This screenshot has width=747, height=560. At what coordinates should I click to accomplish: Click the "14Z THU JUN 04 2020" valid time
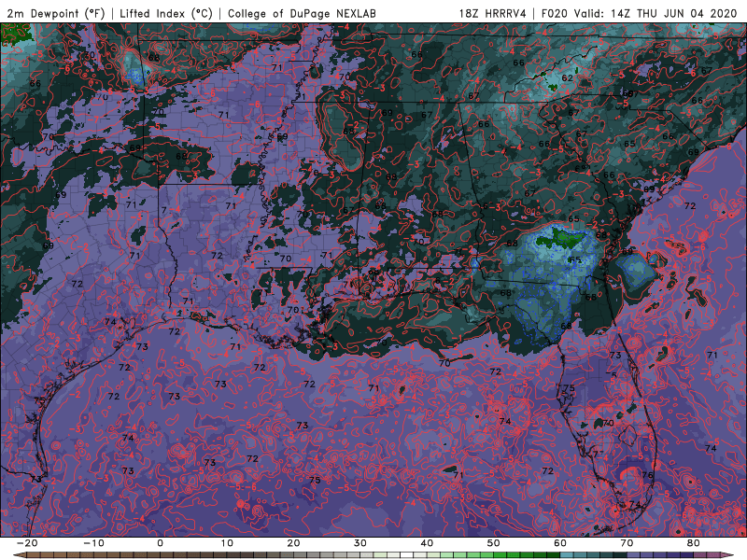click(x=674, y=14)
